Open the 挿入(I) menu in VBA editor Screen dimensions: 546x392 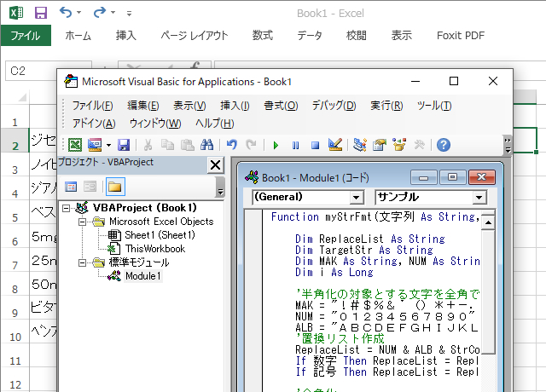pos(235,106)
